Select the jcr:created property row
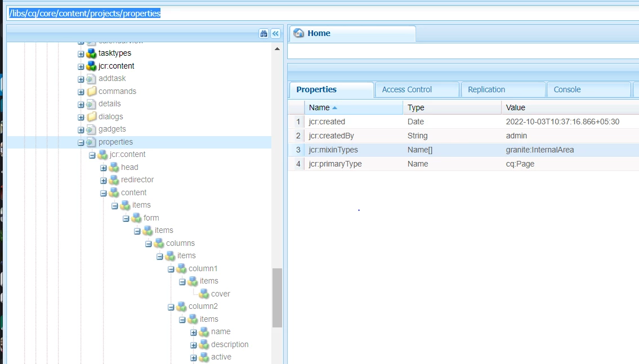This screenshot has height=364, width=639. (x=463, y=122)
